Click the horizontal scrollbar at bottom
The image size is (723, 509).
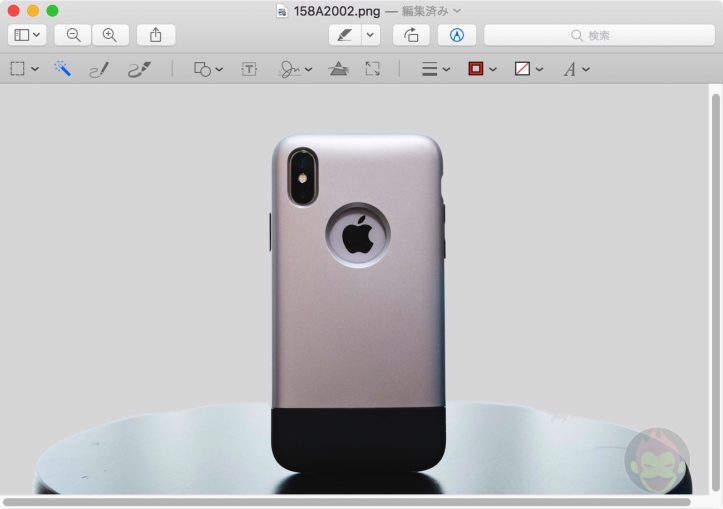coord(347,502)
